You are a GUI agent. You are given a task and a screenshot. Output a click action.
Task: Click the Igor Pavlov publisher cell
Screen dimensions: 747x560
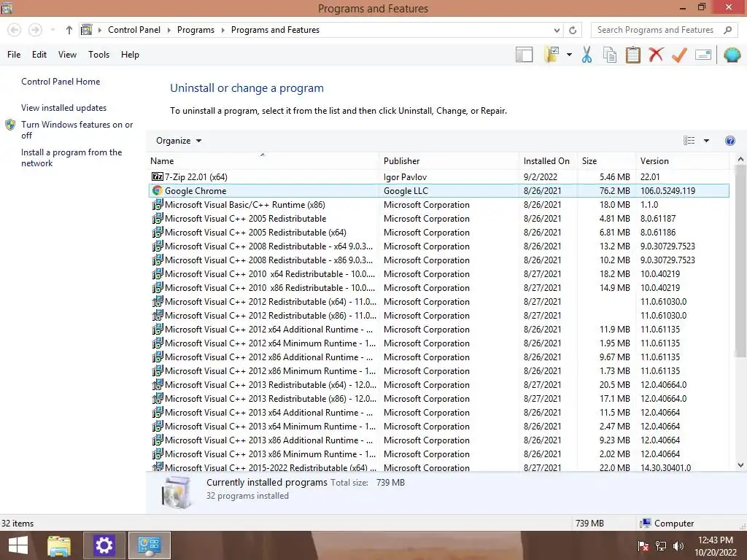[405, 177]
